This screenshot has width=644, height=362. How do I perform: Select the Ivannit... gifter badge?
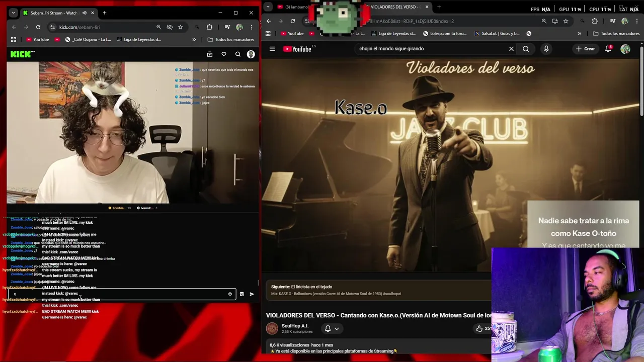(147, 208)
